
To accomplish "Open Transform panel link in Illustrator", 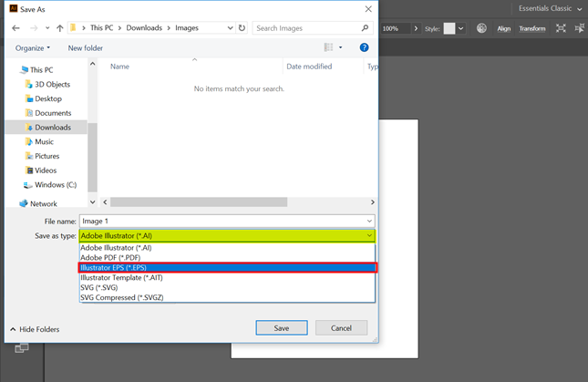I will click(x=532, y=28).
